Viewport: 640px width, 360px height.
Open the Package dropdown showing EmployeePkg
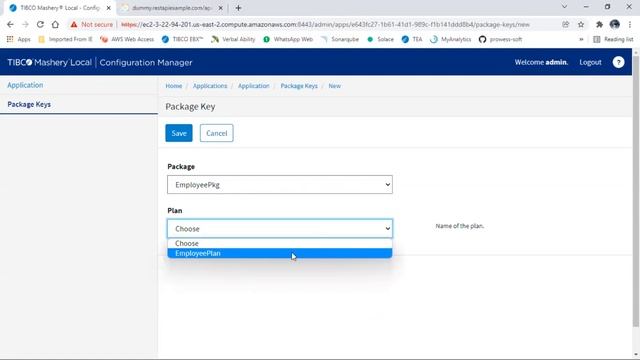click(x=280, y=184)
